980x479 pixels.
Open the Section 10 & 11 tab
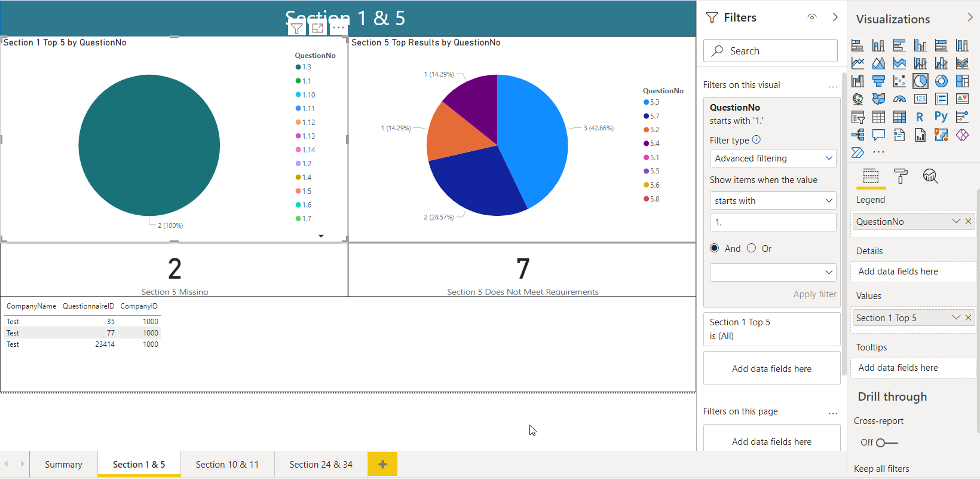coord(227,465)
